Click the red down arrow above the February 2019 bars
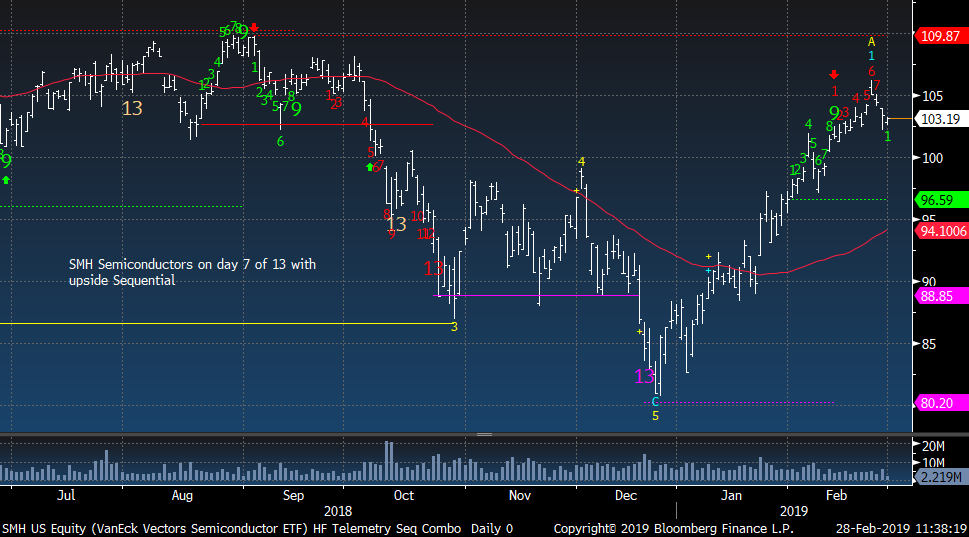 pos(834,75)
